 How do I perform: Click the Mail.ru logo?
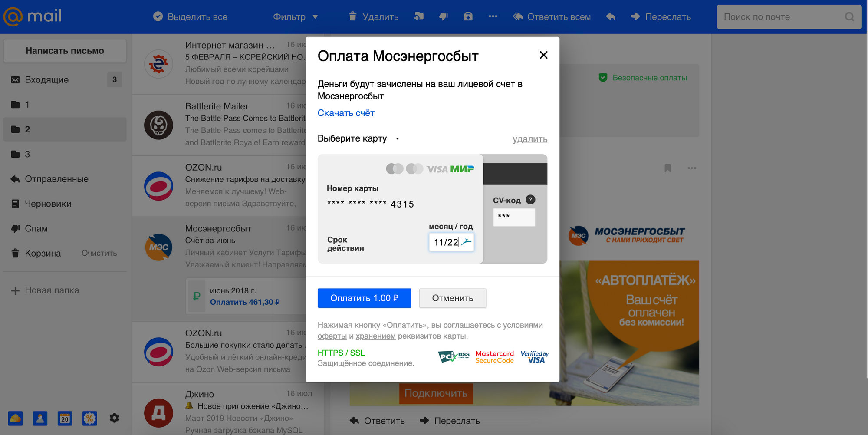tap(33, 16)
